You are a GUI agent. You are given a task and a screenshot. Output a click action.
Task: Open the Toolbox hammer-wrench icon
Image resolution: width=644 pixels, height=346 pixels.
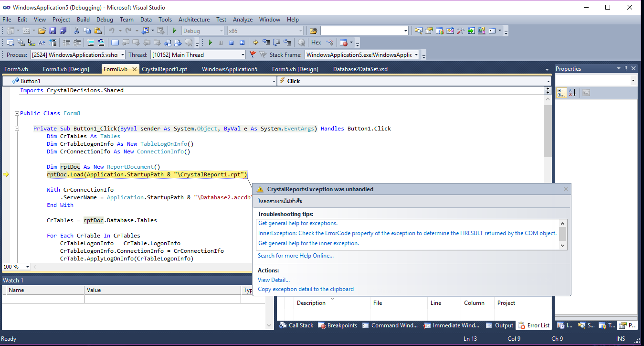[460, 31]
